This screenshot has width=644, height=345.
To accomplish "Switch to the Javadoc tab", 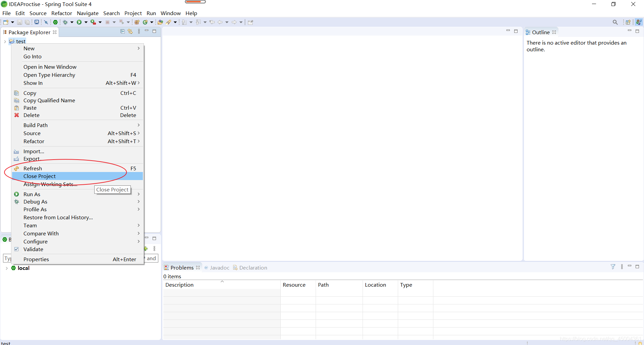I will pyautogui.click(x=217, y=268).
